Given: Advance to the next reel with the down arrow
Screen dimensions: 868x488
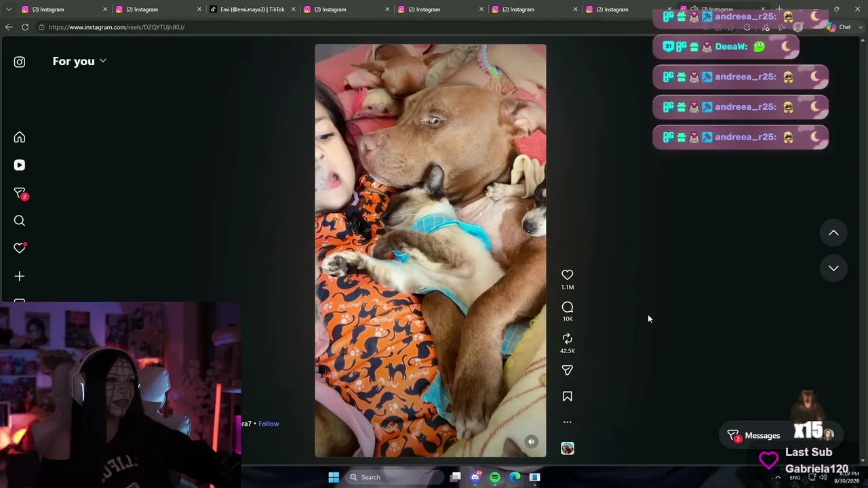Looking at the screenshot, I should (833, 268).
